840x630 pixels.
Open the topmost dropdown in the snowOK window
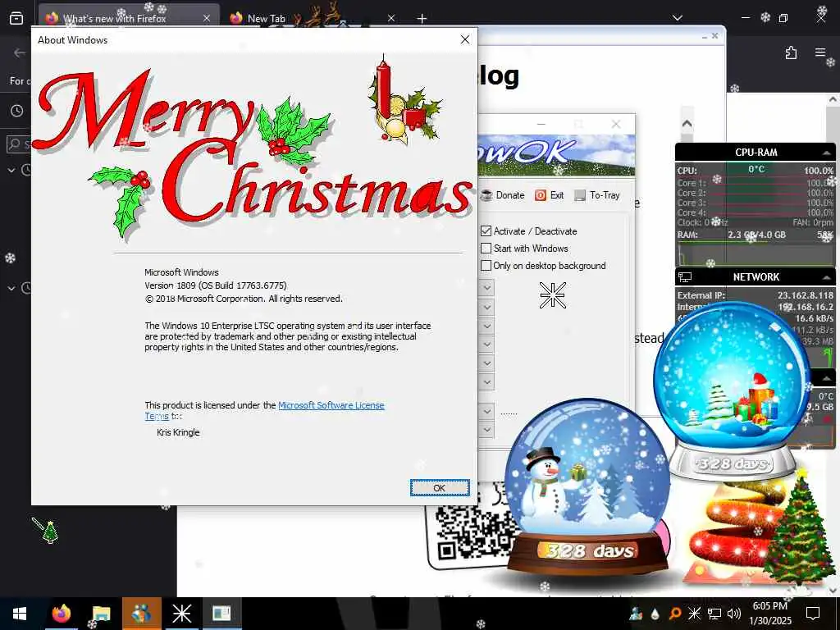(x=486, y=288)
